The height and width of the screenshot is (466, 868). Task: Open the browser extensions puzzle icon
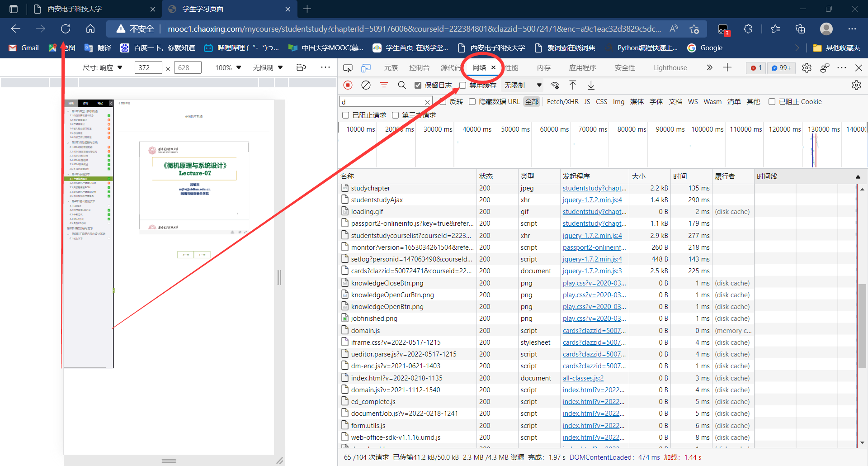tap(748, 29)
